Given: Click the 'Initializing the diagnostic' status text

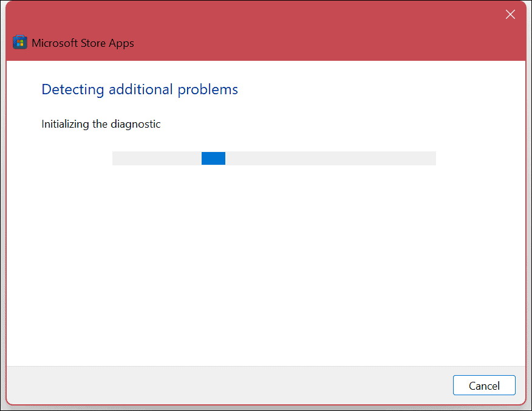Looking at the screenshot, I should pos(101,124).
